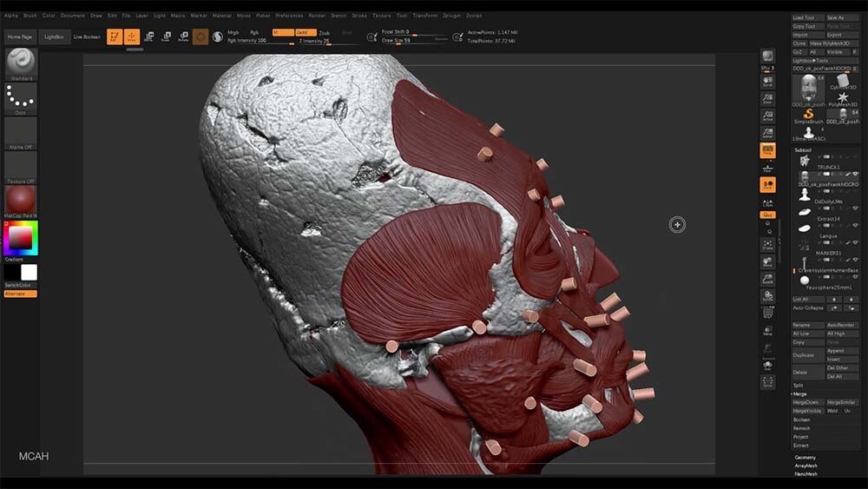The image size is (868, 489).
Task: Select the MatCap Red Wax material thumbnail
Action: click(21, 200)
